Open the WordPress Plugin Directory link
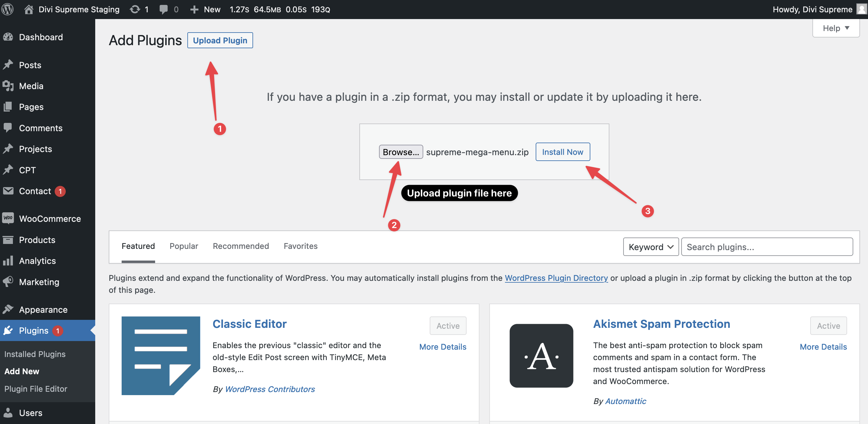868x424 pixels. (x=556, y=278)
